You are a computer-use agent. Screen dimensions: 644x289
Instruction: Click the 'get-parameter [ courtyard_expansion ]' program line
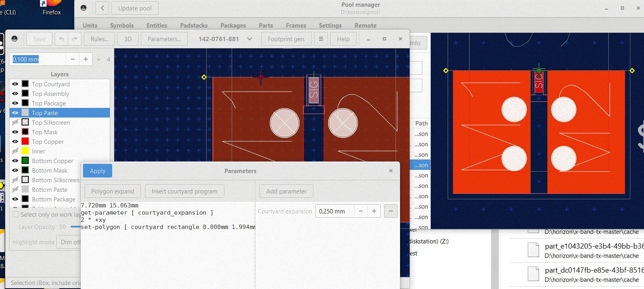pos(147,213)
